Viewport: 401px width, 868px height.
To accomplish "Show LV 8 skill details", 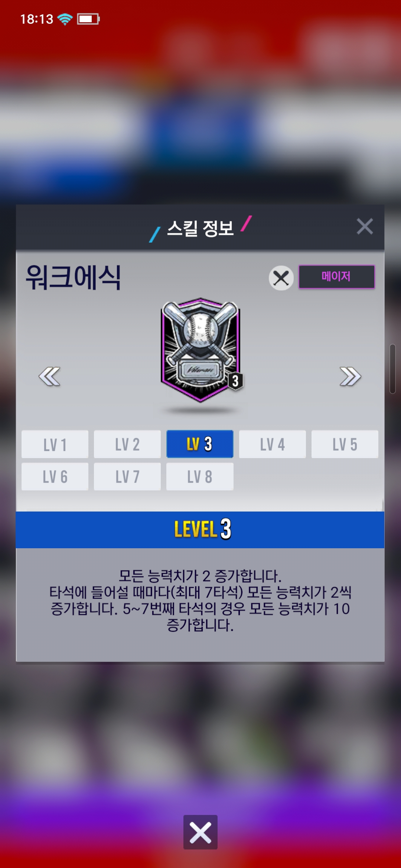I will tap(200, 476).
